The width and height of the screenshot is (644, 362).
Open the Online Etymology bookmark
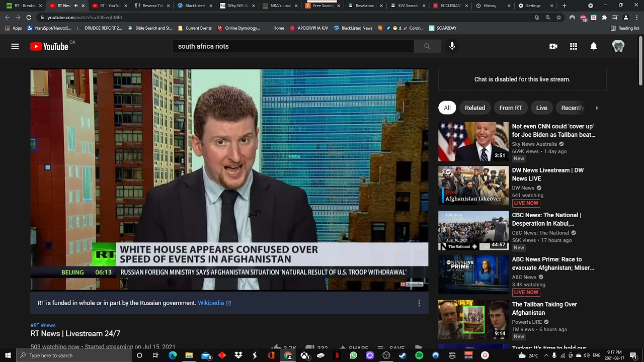pyautogui.click(x=238, y=28)
